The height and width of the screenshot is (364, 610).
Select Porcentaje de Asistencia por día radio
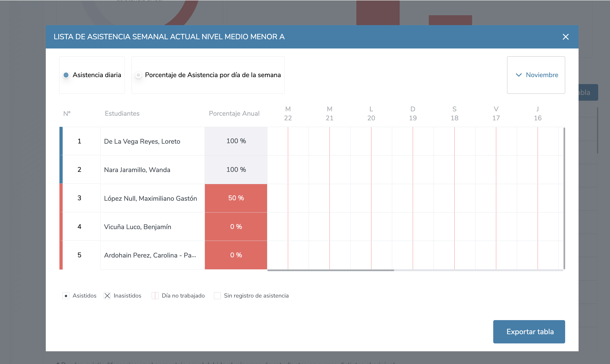[139, 75]
